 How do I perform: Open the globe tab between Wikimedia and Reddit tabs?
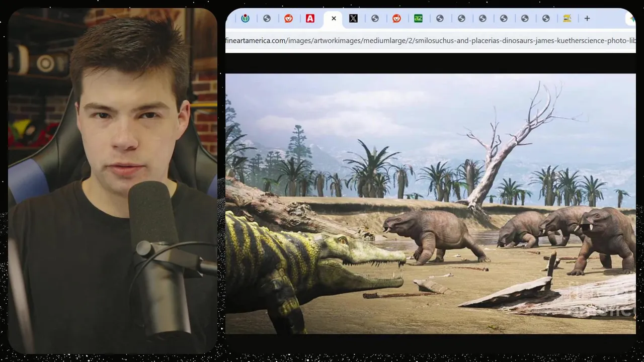(267, 19)
